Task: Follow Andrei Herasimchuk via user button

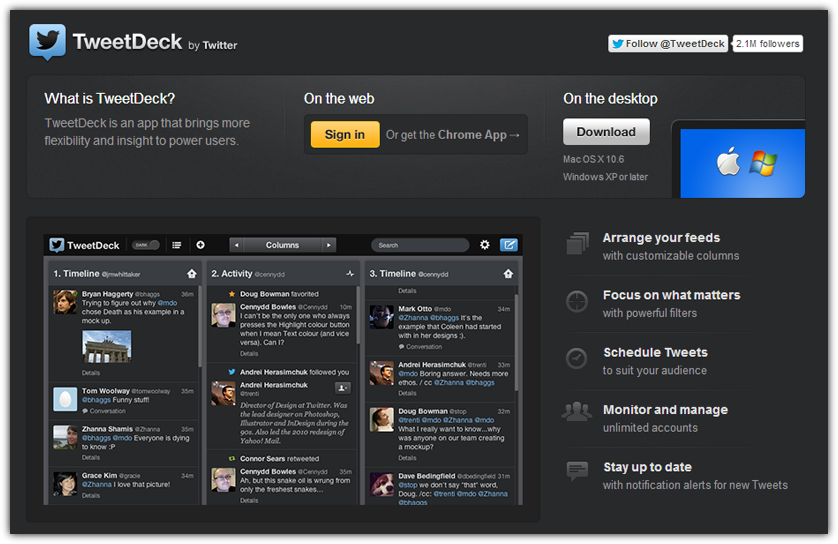Action: (343, 388)
